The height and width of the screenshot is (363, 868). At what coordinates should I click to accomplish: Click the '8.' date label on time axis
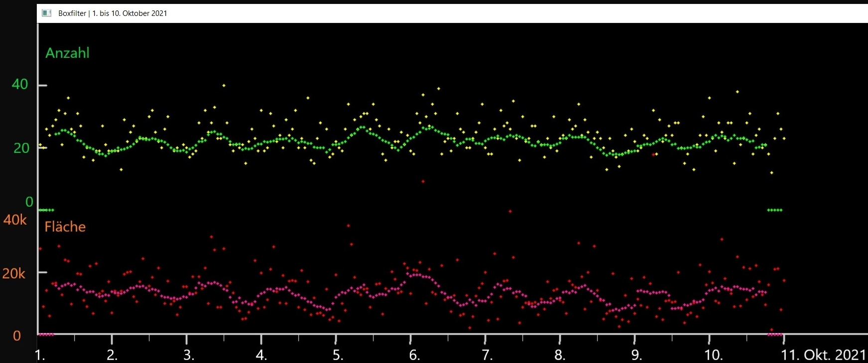(560, 355)
